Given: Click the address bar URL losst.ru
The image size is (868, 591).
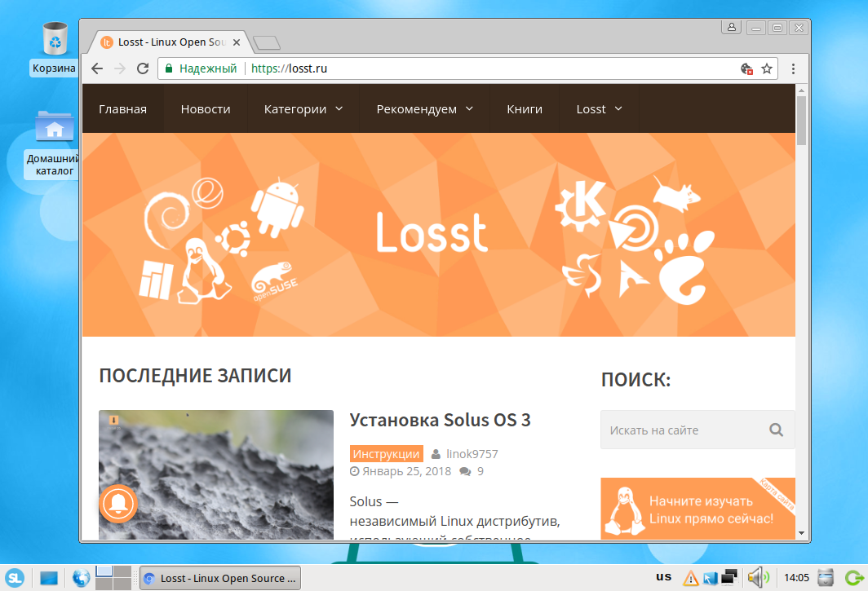Looking at the screenshot, I should pos(289,68).
